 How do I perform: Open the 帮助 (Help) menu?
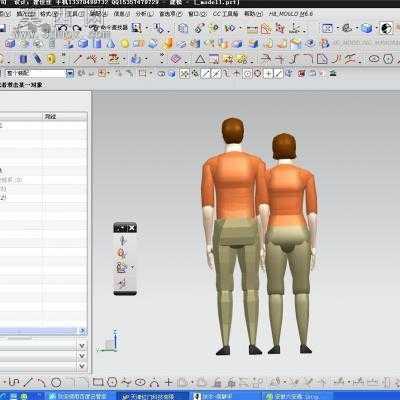coord(253,14)
